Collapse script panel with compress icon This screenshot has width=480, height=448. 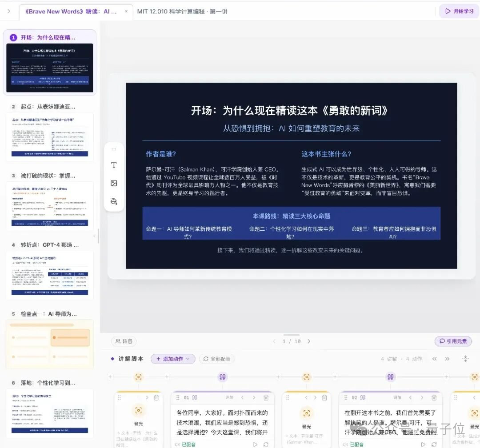coord(466,359)
